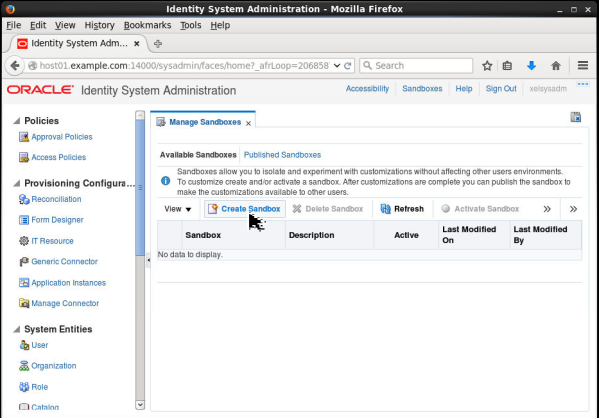Select the Available Sandboxes tab
This screenshot has height=418, width=599.
198,155
